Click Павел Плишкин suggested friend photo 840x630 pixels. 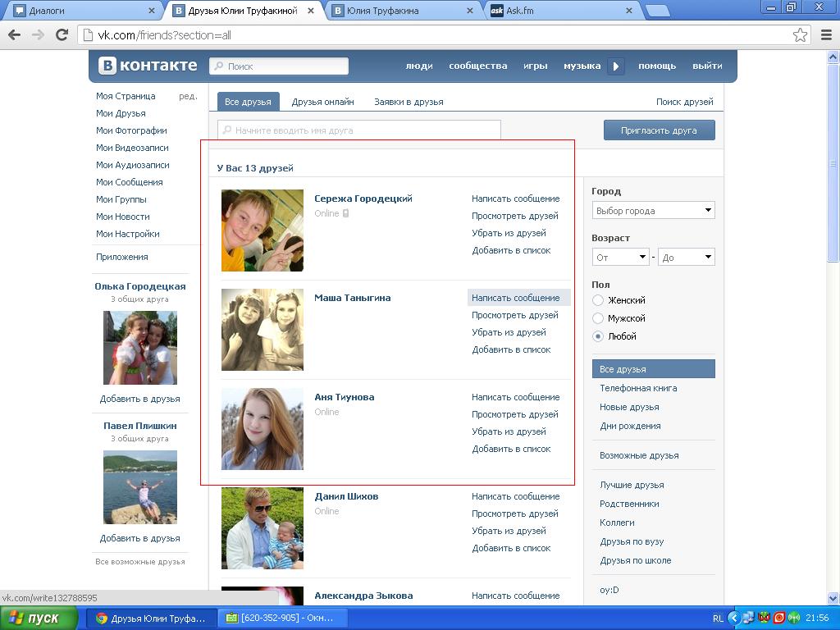[139, 487]
